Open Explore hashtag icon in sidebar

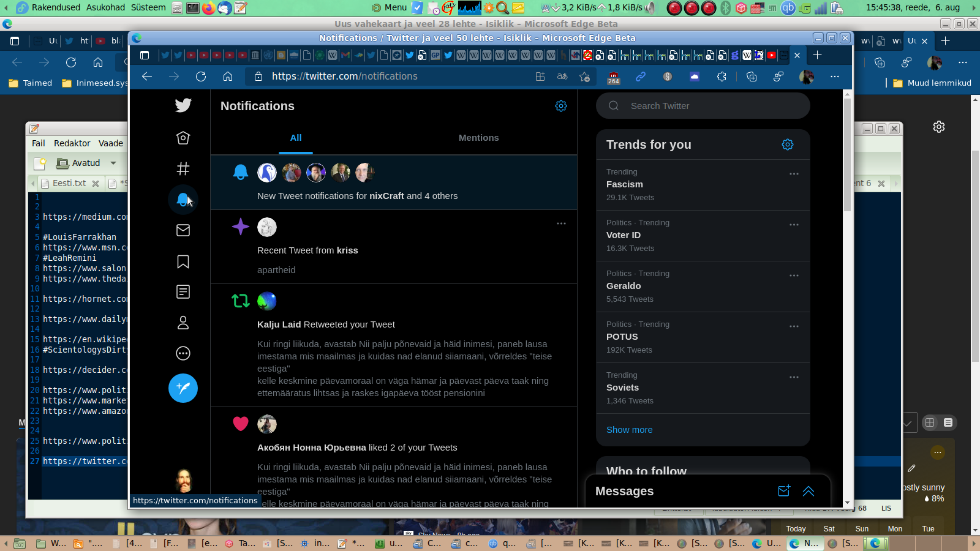(x=183, y=168)
